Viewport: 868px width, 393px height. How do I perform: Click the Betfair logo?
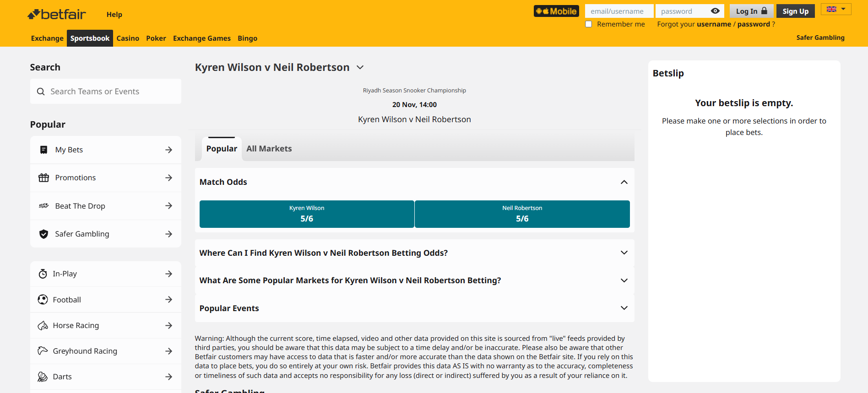click(57, 15)
